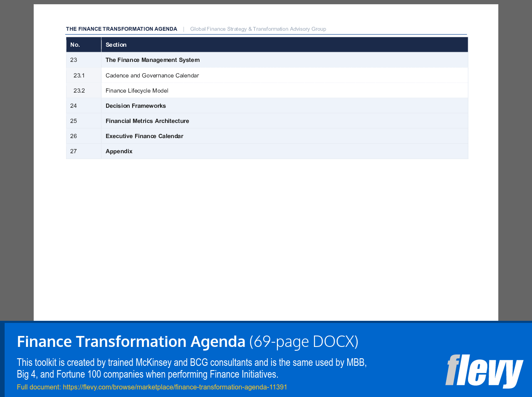
Task: Click the header bar text THE FINANCE TRANSFORMATION AGENDA
Action: point(121,29)
